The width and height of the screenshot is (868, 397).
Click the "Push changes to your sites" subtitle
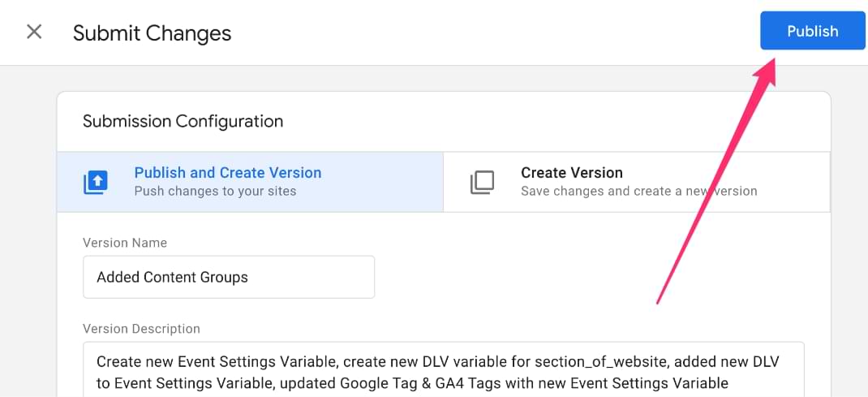[x=215, y=192]
